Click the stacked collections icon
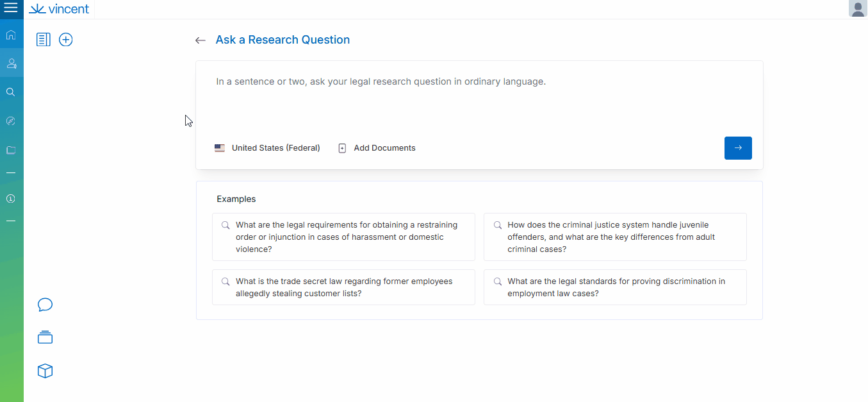Image resolution: width=868 pixels, height=402 pixels. coord(45,337)
